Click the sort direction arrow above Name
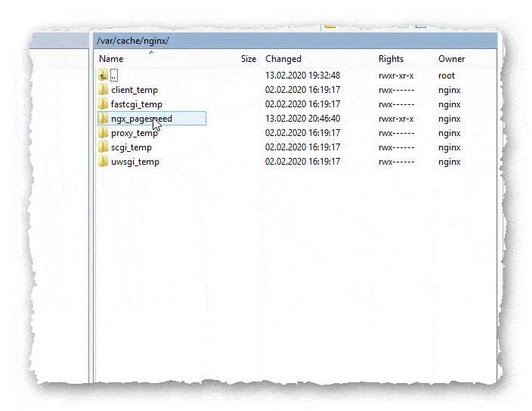 pyautogui.click(x=151, y=52)
